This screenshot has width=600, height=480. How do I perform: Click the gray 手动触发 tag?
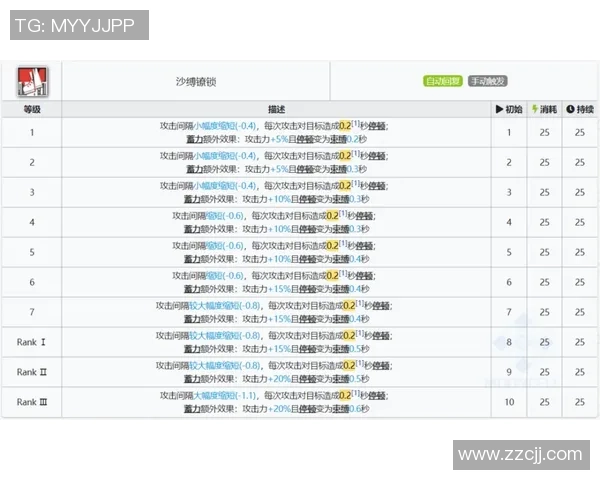[x=488, y=81]
